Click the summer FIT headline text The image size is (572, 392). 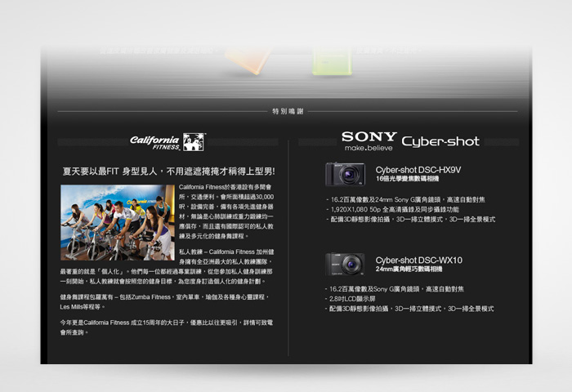[168, 171]
